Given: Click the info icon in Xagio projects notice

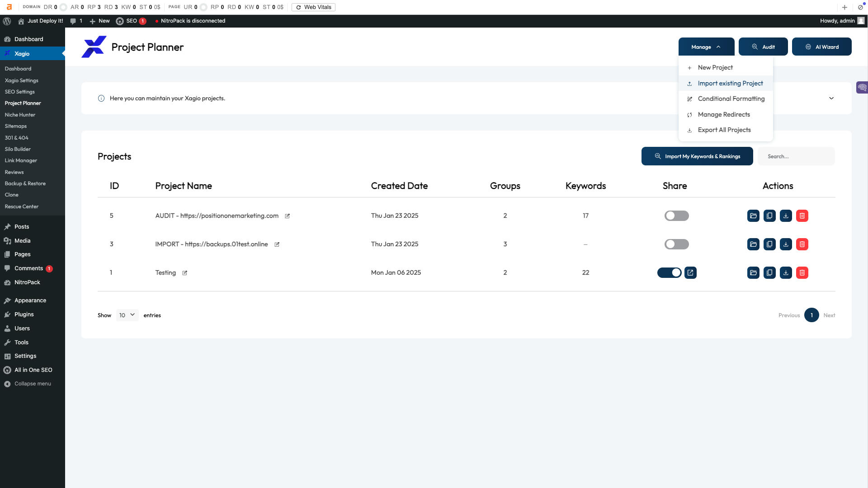Looking at the screenshot, I should point(101,99).
